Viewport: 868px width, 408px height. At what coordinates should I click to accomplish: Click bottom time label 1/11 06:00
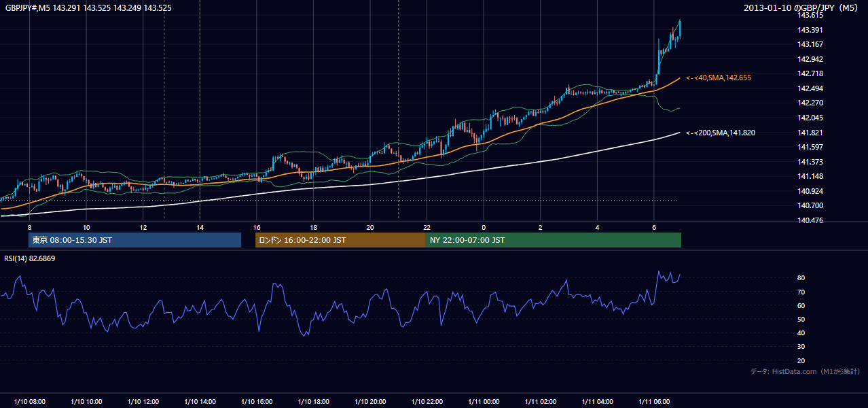653,402
